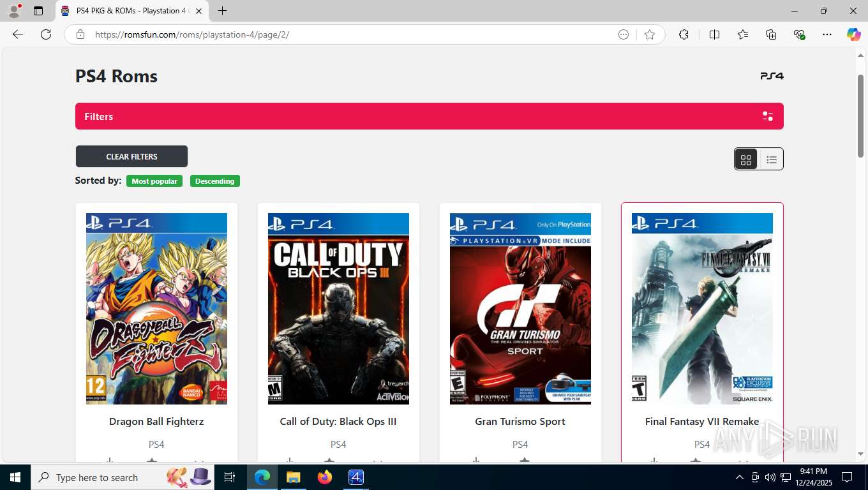Image resolution: width=868 pixels, height=490 pixels.
Task: Click the PS4 logo at top right
Action: click(x=772, y=76)
